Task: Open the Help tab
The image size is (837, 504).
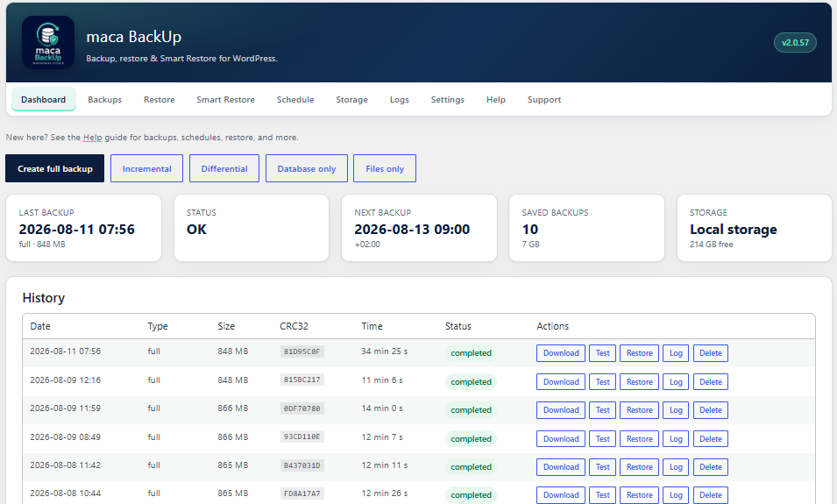Action: pos(495,99)
